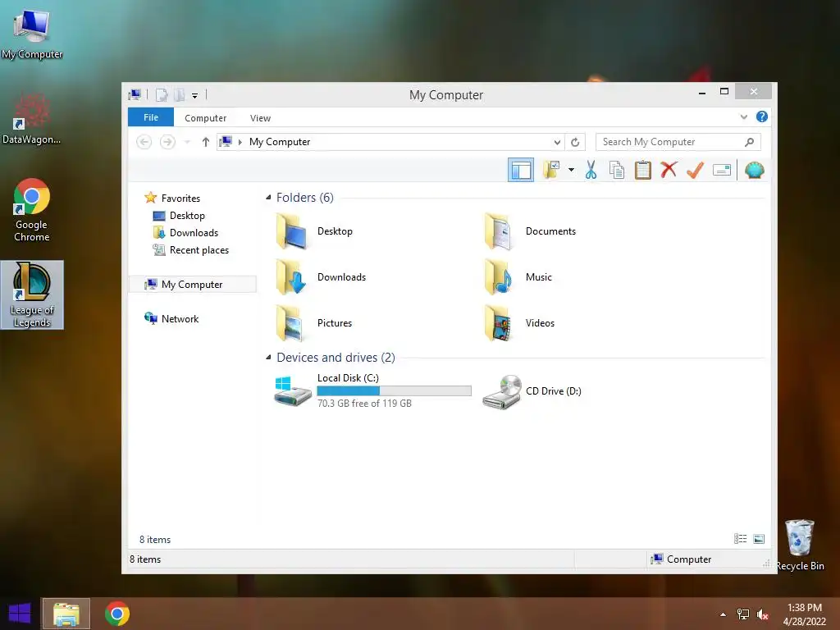Show hidden tray icons arrow
This screenshot has width=840, height=630.
723,614
